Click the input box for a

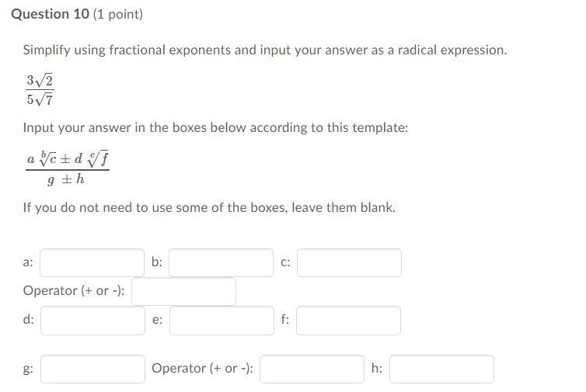pos(92,262)
